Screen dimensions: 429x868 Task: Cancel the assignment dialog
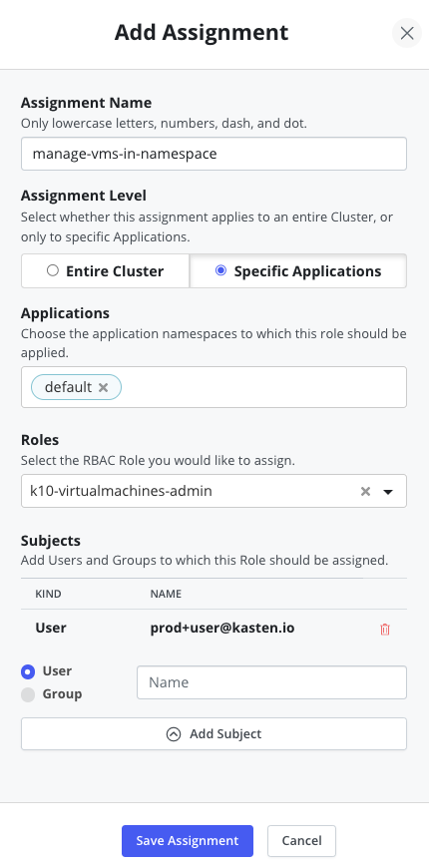point(301,841)
